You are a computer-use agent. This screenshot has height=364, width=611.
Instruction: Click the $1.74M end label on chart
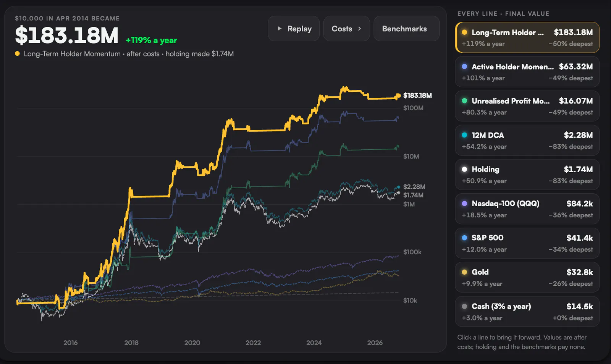click(413, 195)
